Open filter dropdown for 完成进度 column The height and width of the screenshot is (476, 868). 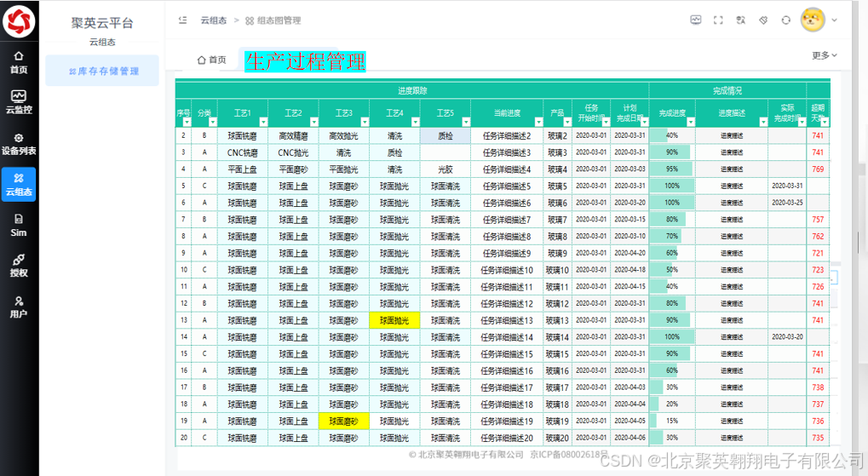pos(691,122)
